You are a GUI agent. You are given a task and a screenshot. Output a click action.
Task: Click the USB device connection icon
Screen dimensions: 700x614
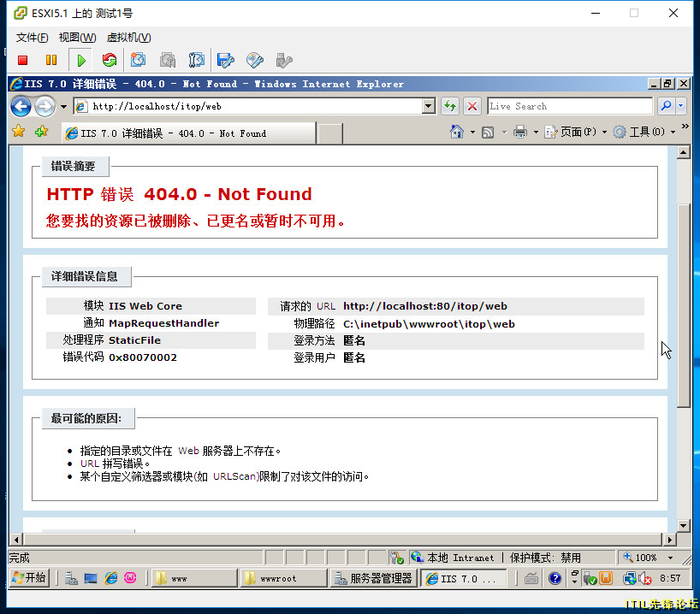click(x=283, y=60)
